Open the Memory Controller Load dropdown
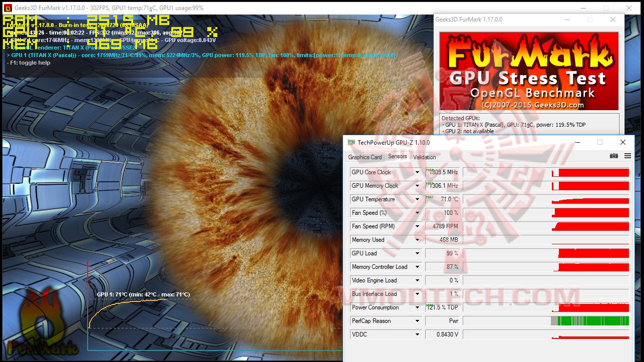The height and width of the screenshot is (362, 644). click(x=417, y=267)
